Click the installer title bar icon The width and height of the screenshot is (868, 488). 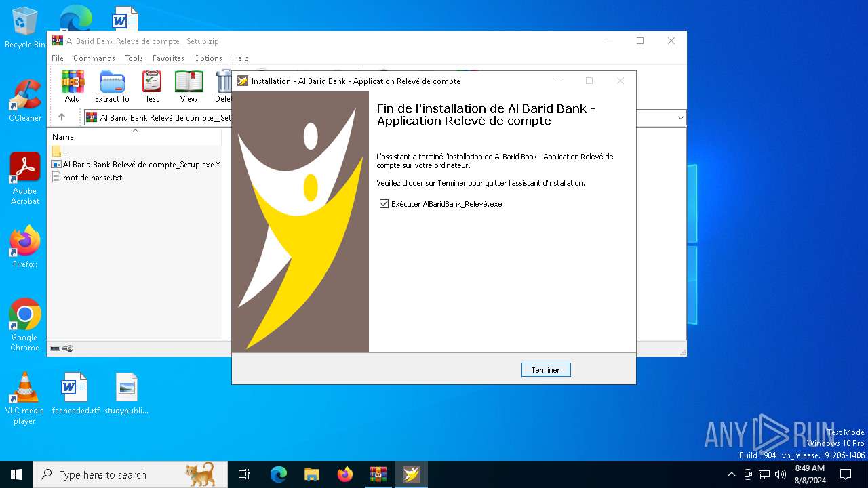pos(243,81)
